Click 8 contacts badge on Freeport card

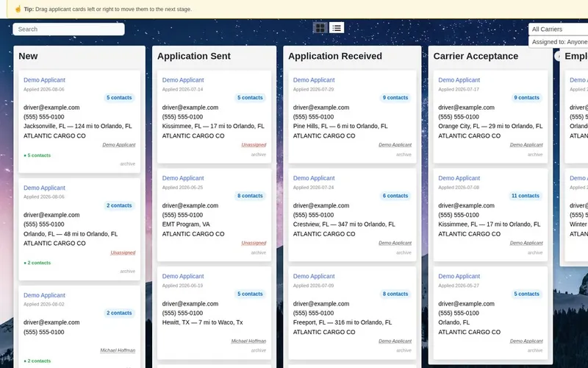tap(395, 294)
